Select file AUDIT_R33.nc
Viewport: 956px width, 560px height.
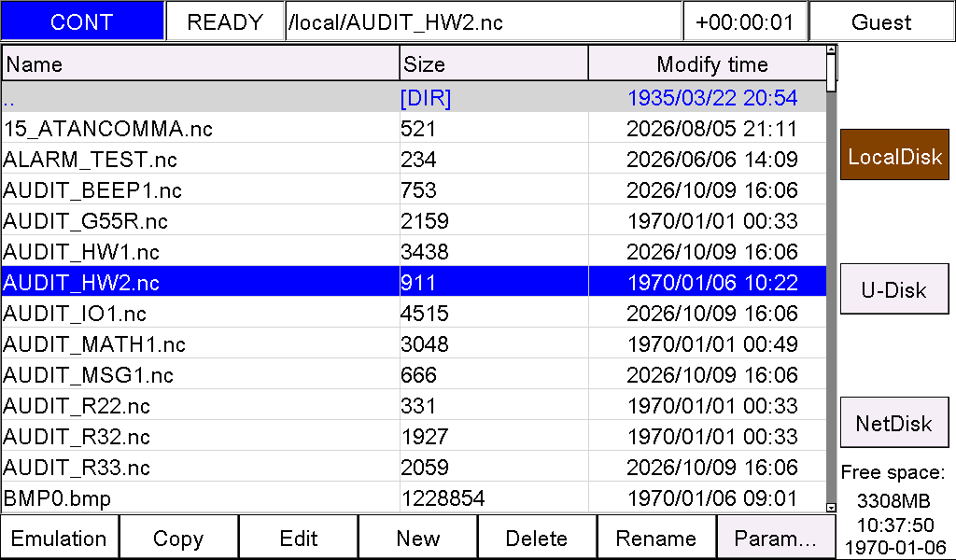pyautogui.click(x=414, y=467)
